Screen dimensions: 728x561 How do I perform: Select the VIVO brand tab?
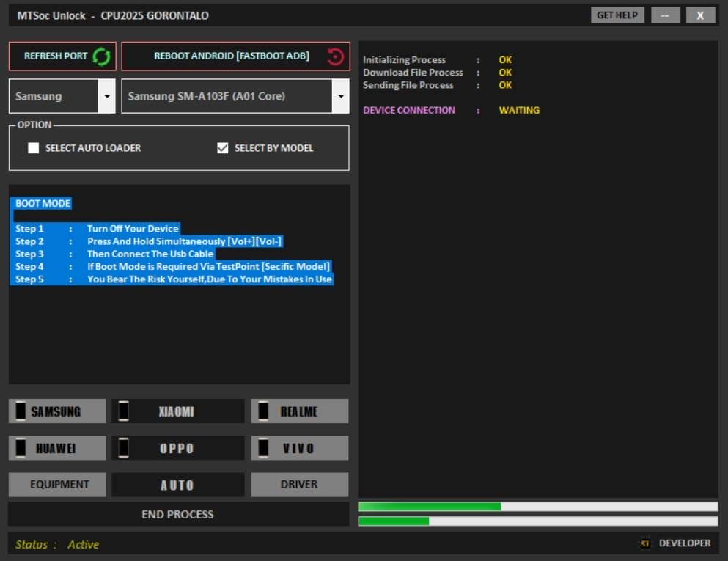coord(299,447)
